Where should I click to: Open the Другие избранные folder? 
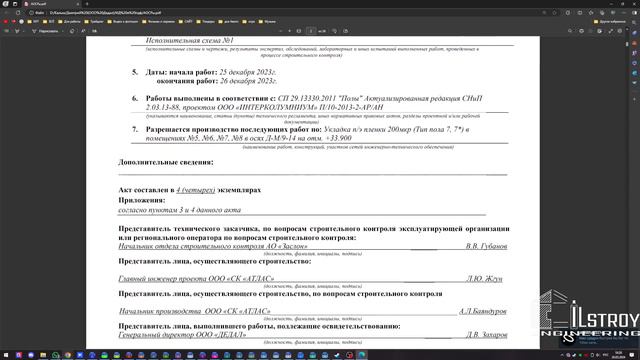coord(610,22)
